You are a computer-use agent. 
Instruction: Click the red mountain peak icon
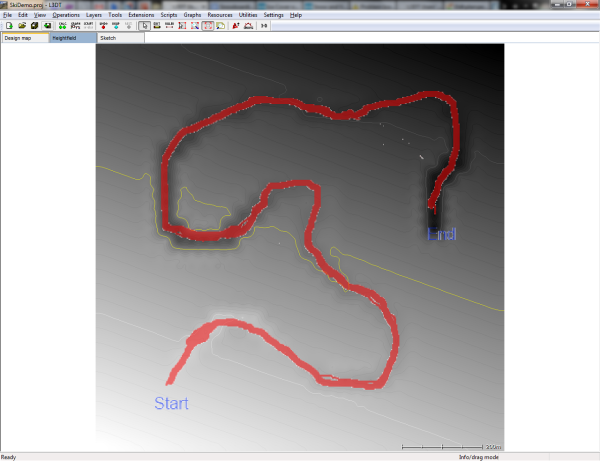tap(235, 26)
